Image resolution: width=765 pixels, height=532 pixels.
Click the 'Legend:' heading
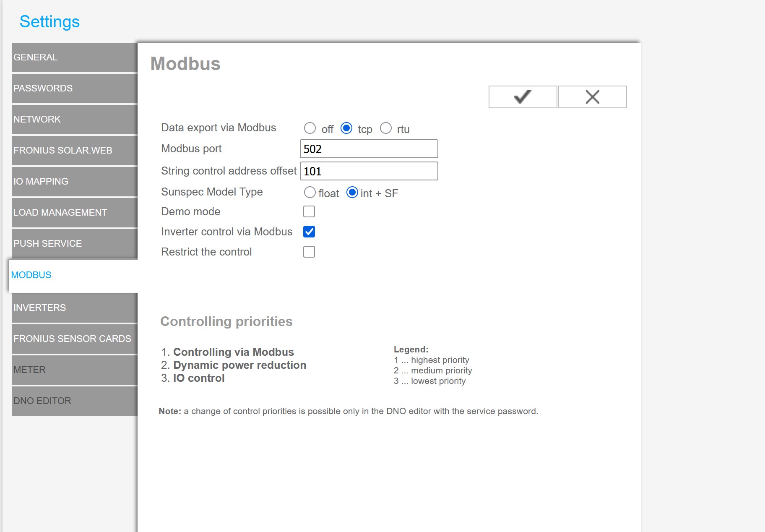point(411,349)
